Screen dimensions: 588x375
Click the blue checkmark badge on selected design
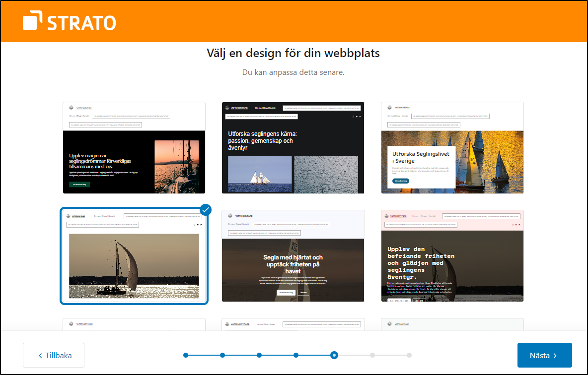206,209
